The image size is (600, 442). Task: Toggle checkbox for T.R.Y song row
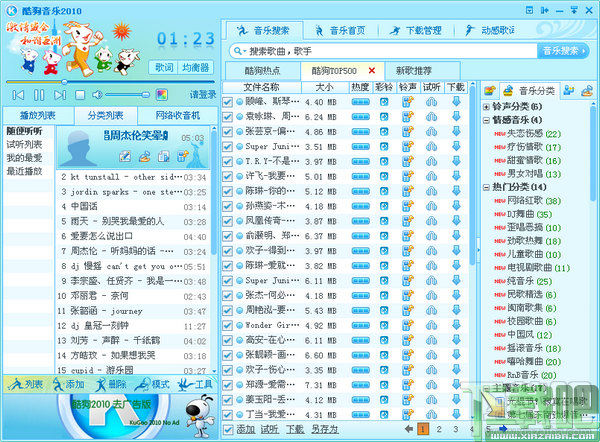click(x=227, y=161)
